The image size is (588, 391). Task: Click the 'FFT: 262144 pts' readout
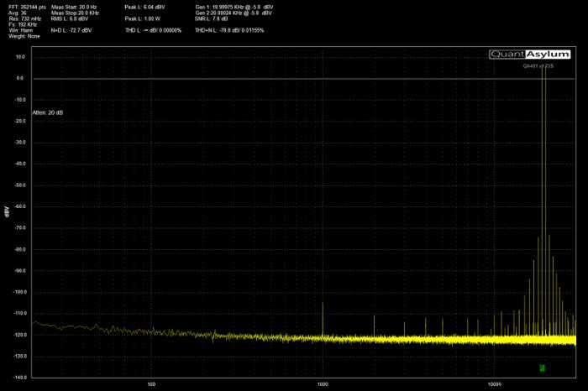[27, 7]
